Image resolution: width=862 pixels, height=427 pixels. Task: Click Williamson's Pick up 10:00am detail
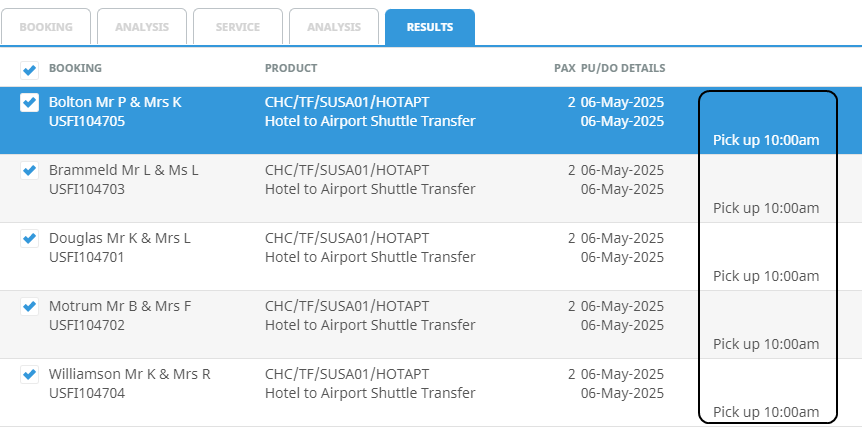click(766, 412)
